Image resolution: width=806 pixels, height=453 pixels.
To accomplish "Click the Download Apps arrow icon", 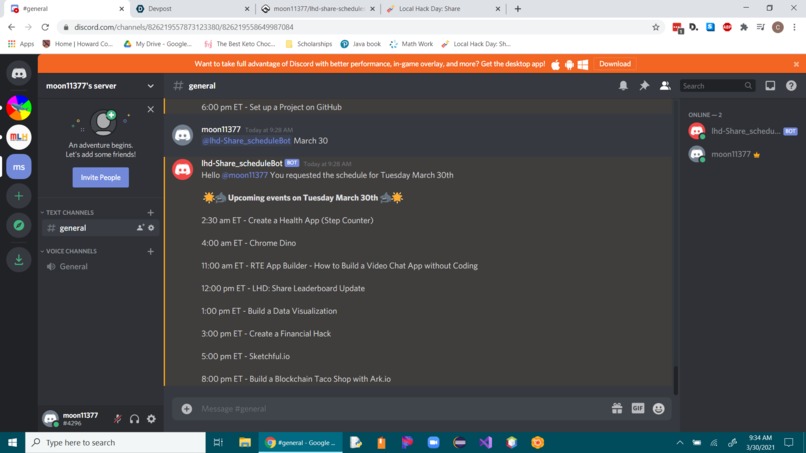I will pyautogui.click(x=19, y=260).
